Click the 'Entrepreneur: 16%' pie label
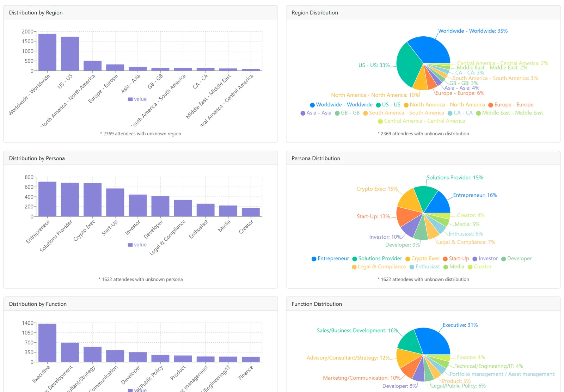This screenshot has height=392, width=564. [475, 195]
